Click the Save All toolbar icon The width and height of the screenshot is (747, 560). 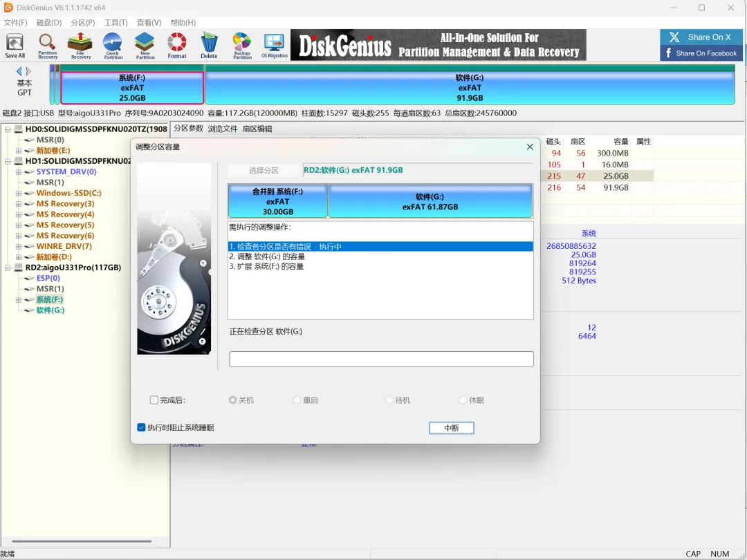tap(15, 46)
